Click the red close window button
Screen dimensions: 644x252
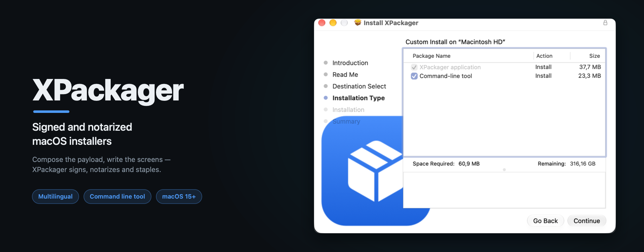tap(322, 23)
